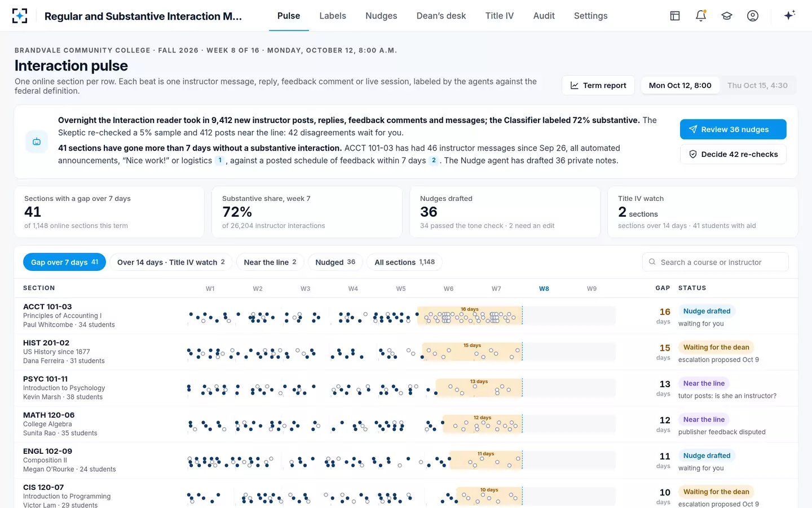Image resolution: width=812 pixels, height=508 pixels.
Task: Open ACCT 101-03 section row
Action: click(x=406, y=316)
